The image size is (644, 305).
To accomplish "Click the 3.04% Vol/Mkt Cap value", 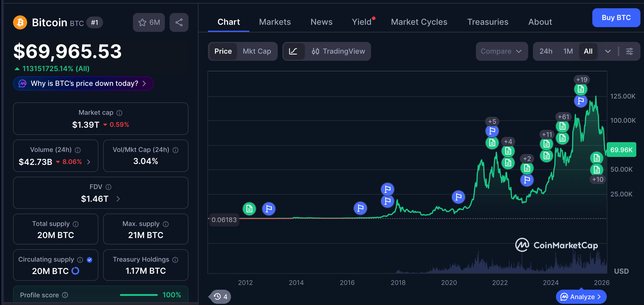I will (146, 161).
